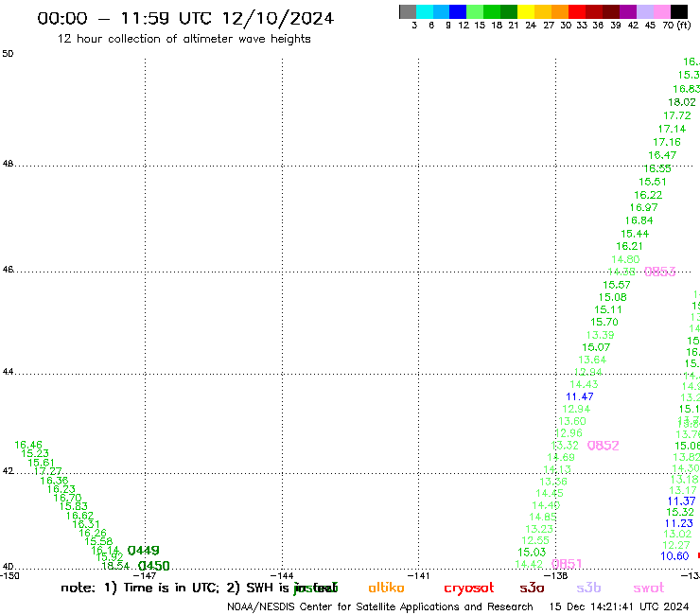Click the green time label 0450

click(153, 566)
